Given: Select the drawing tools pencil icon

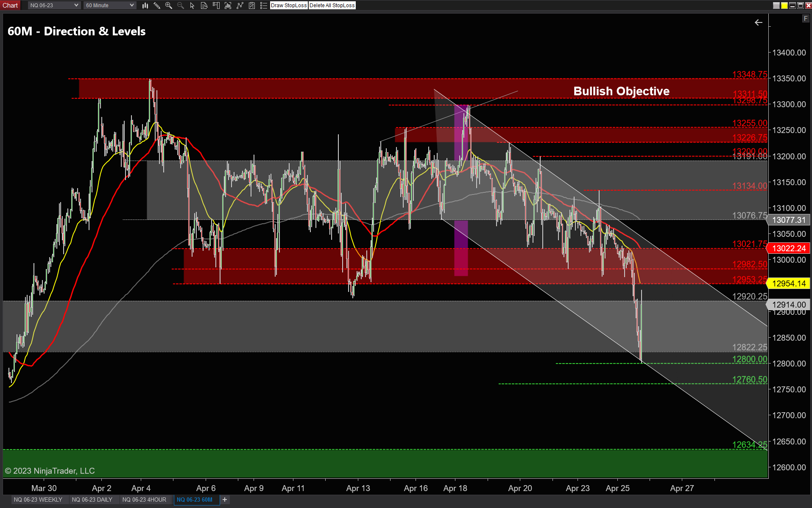Looking at the screenshot, I should (157, 6).
